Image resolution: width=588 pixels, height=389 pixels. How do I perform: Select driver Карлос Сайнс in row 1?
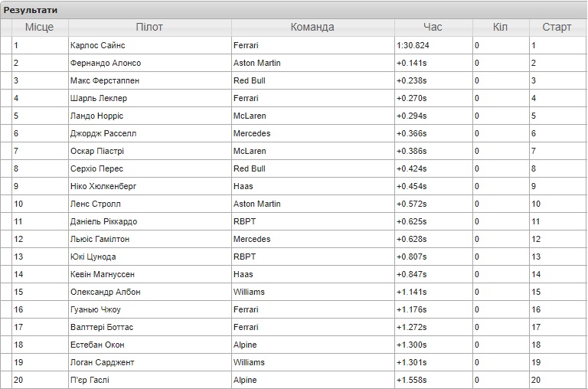coord(149,45)
